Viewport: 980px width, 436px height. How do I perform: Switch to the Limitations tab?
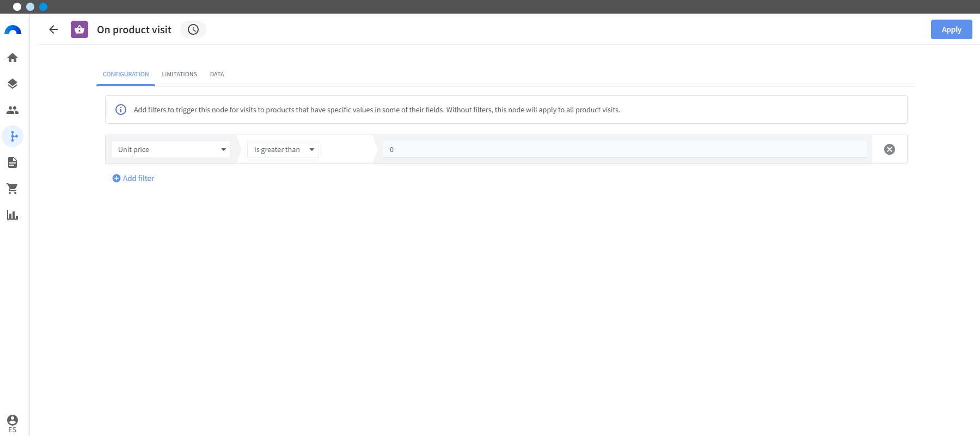(179, 74)
